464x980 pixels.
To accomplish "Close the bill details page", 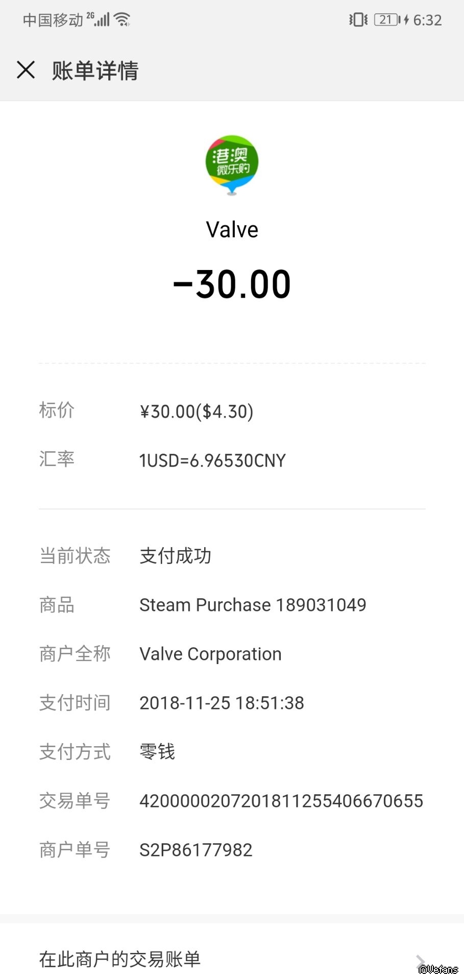I will point(26,70).
